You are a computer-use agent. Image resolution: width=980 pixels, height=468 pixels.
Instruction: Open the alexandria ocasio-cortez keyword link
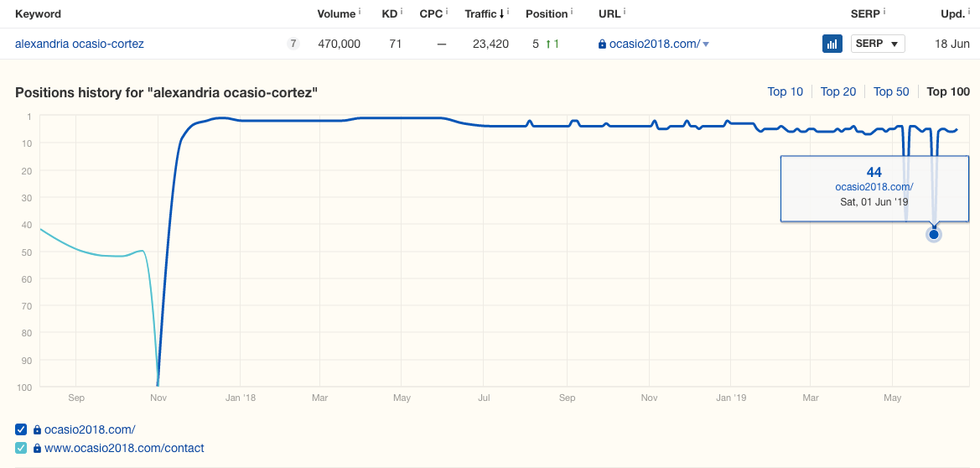80,44
